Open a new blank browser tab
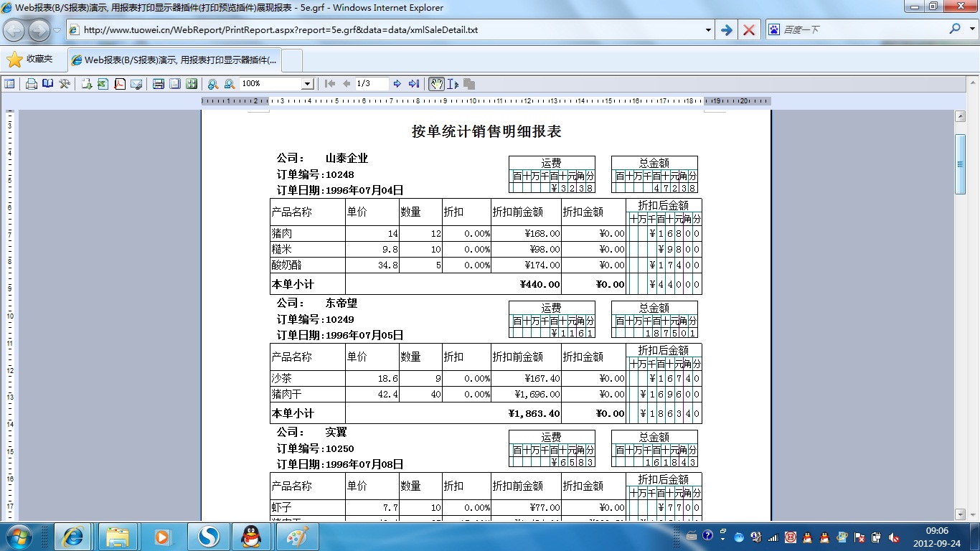This screenshot has height=551, width=980. point(293,60)
